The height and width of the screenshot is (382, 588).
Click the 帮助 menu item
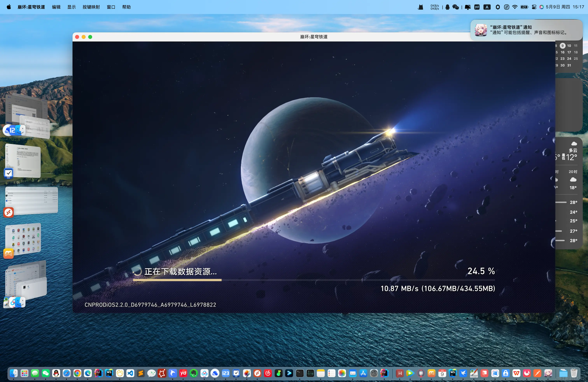point(126,7)
